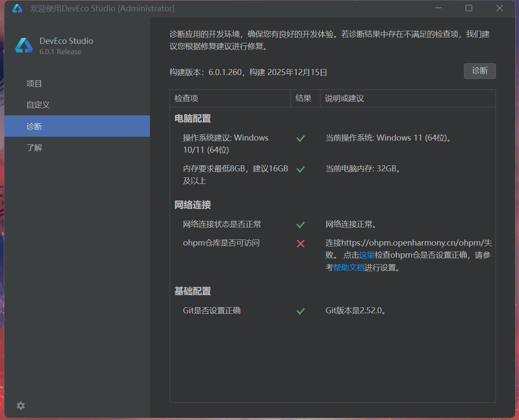
Task: Select the 网络连接 section heading
Action: click(x=193, y=205)
